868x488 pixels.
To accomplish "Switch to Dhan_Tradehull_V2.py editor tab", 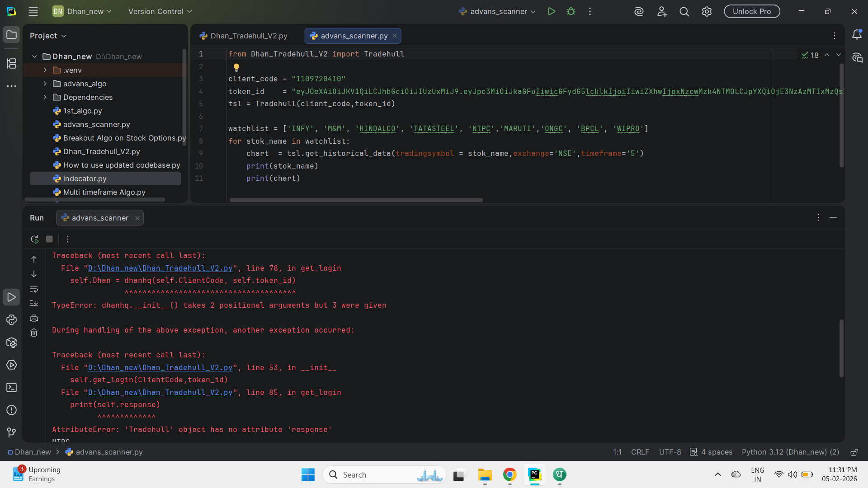I will pyautogui.click(x=249, y=36).
